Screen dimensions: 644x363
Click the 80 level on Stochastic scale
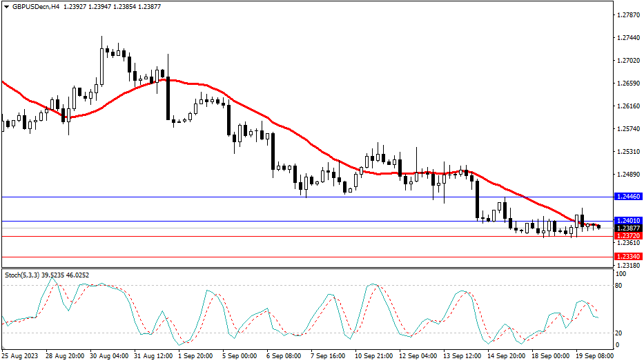(619, 285)
